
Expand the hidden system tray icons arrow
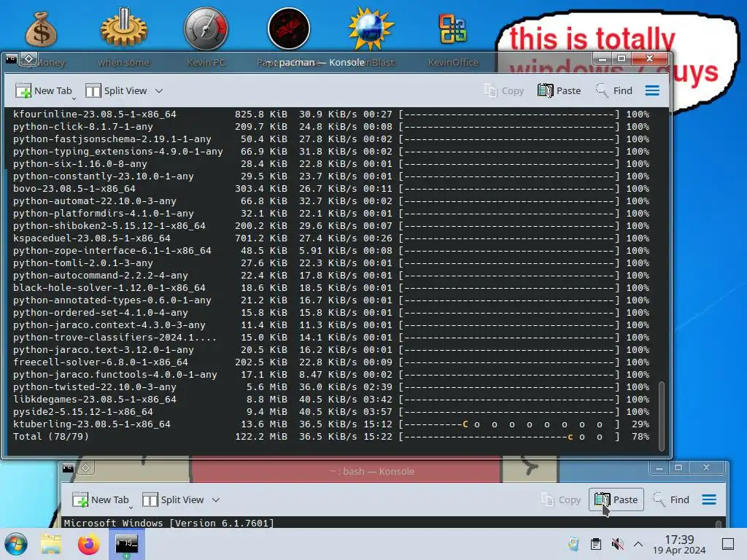pyautogui.click(x=638, y=544)
